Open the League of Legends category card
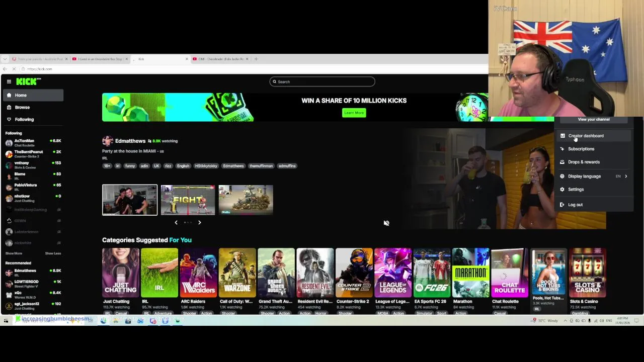This screenshot has width=644, height=362. 393,273
